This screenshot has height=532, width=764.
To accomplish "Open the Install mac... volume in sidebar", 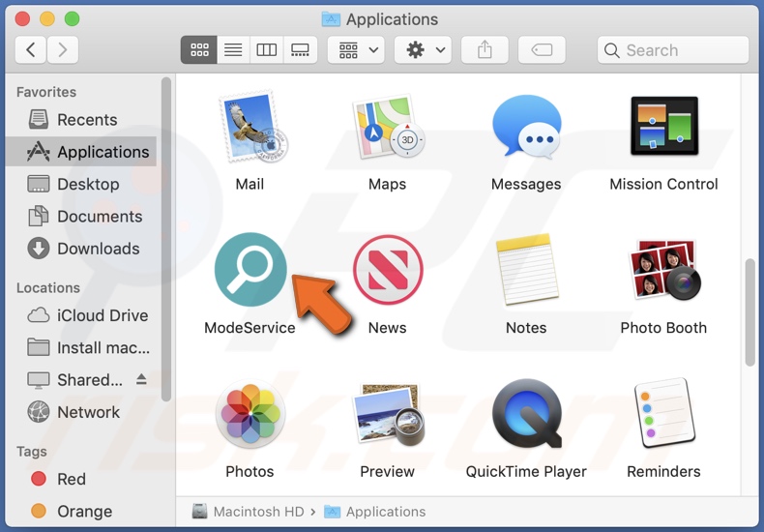I will 81,347.
